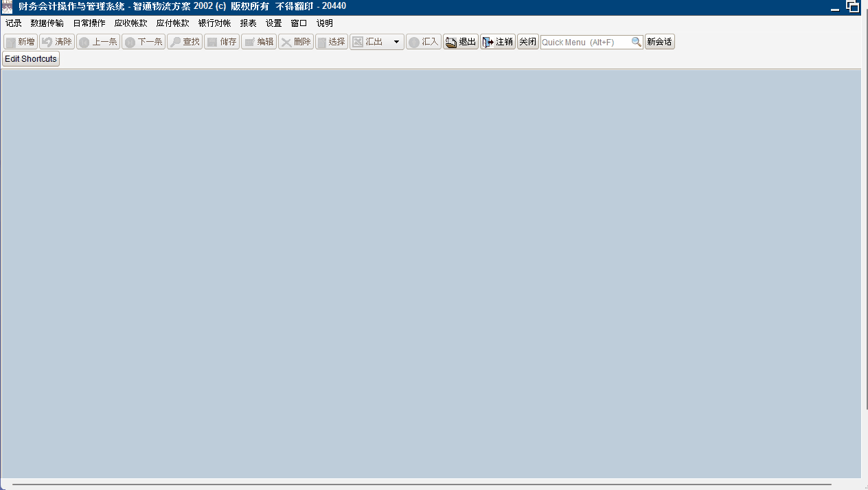Open the 日常操作 menu
This screenshot has height=490, width=868.
click(89, 23)
